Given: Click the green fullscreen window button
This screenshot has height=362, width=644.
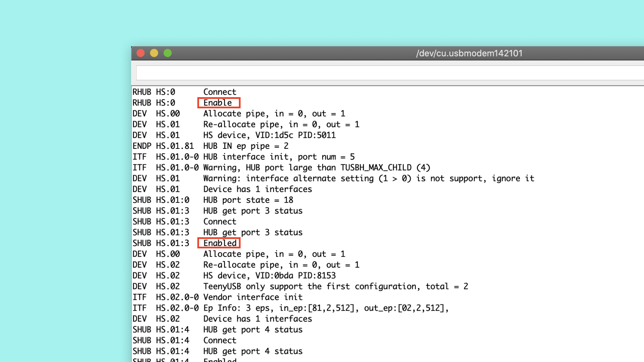Looking at the screenshot, I should pyautogui.click(x=167, y=53).
